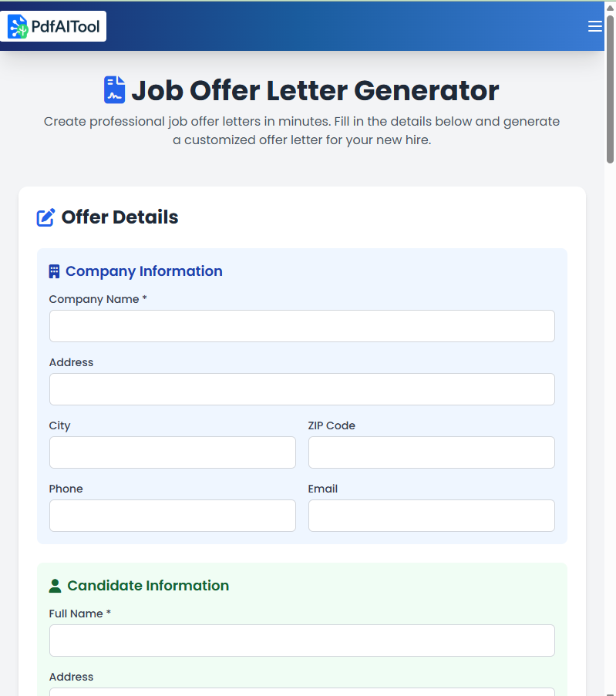Viewport: 616px width, 696px height.
Task: Click into the ZIP Code field
Action: [x=431, y=452]
